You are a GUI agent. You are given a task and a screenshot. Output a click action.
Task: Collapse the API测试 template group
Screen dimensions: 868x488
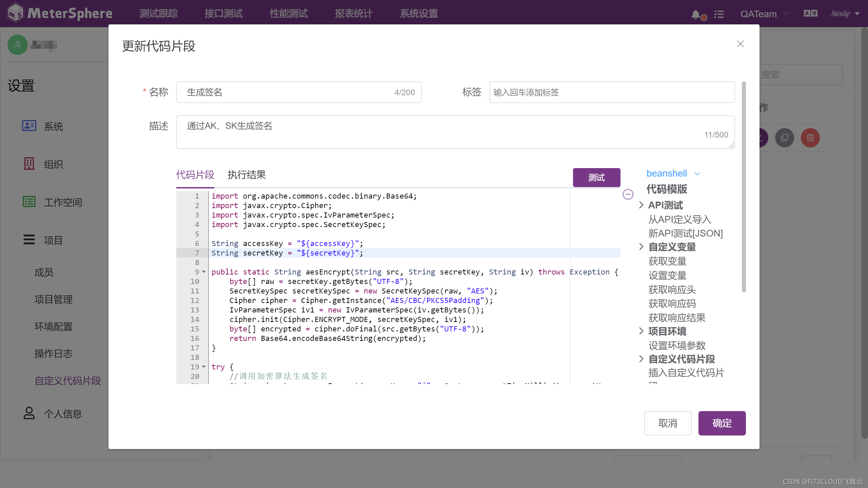641,205
